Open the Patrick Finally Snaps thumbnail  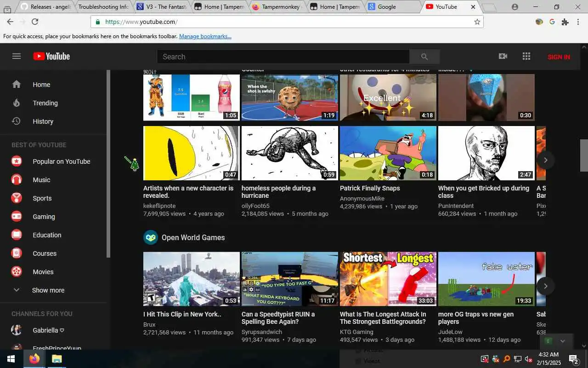coord(388,153)
